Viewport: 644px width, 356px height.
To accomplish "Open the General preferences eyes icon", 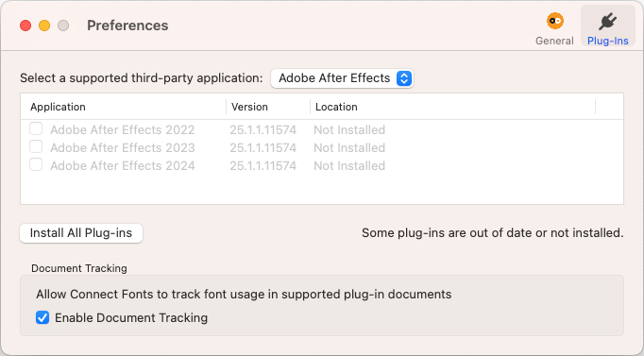I will [x=555, y=22].
